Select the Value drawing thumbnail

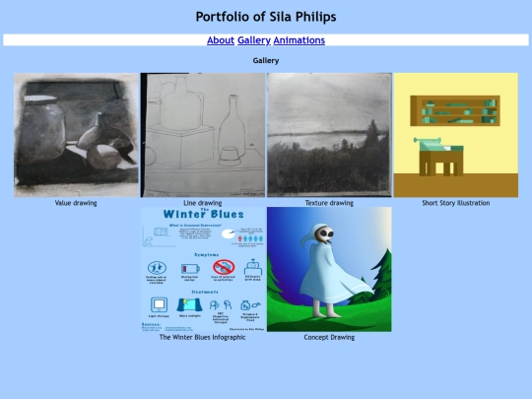click(76, 135)
